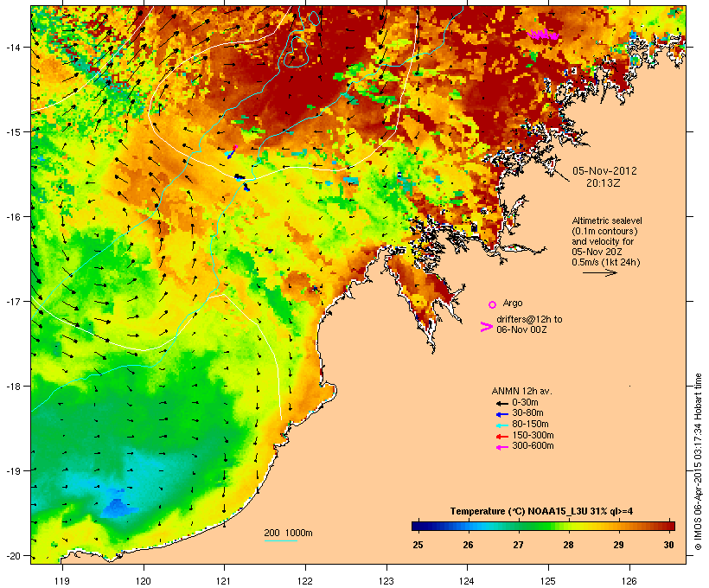Click the longitude axis label 123
709x588 pixels.
tap(386, 581)
